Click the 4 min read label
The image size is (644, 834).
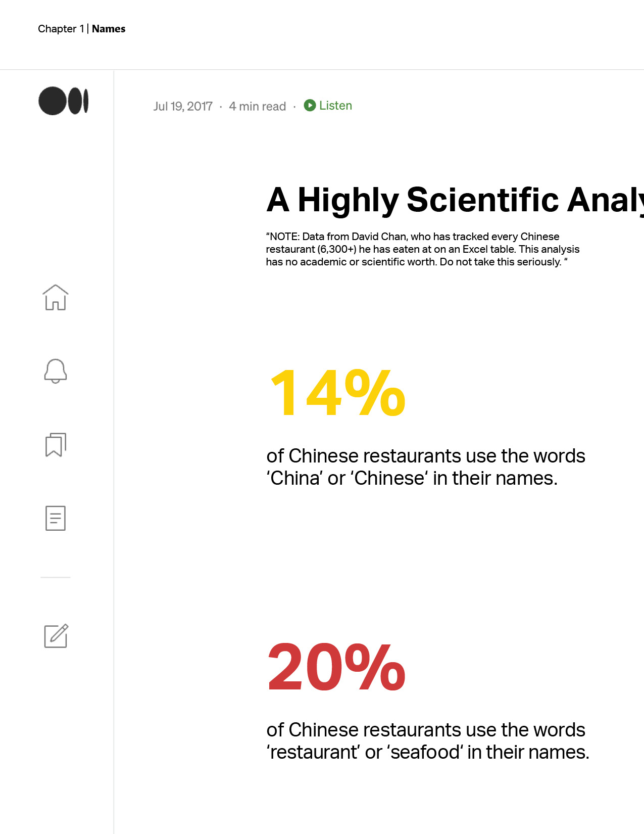point(258,106)
